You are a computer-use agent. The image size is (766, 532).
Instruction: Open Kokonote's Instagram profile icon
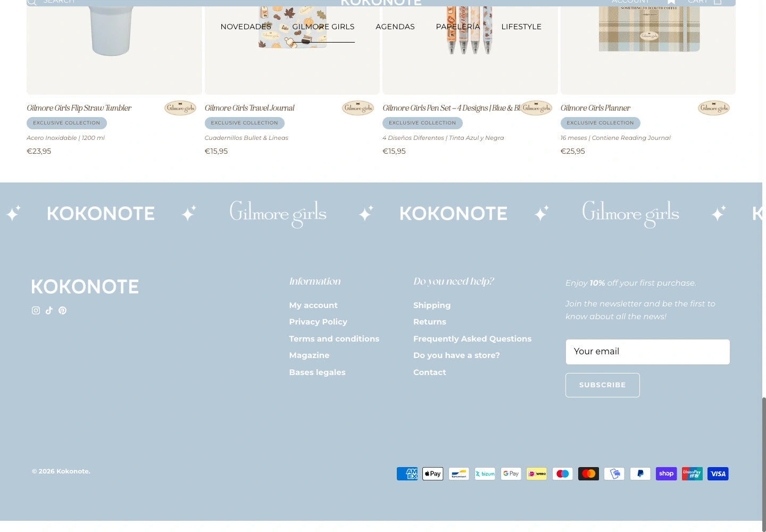click(36, 311)
